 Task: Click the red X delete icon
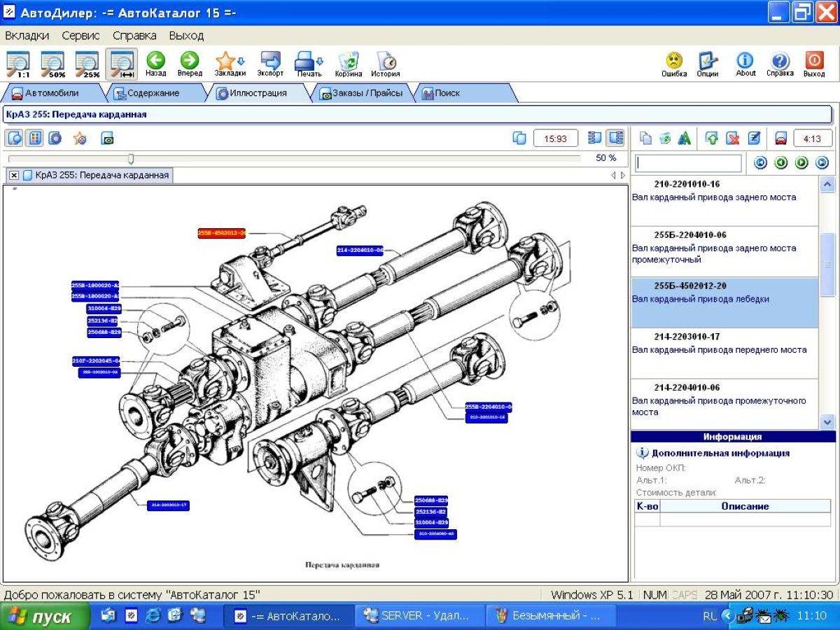click(x=733, y=139)
